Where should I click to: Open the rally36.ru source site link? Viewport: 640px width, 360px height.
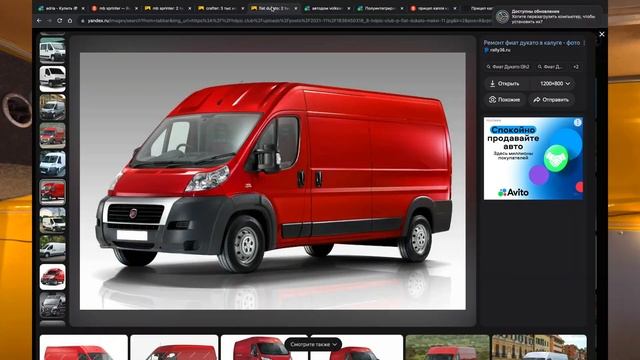tap(497, 50)
